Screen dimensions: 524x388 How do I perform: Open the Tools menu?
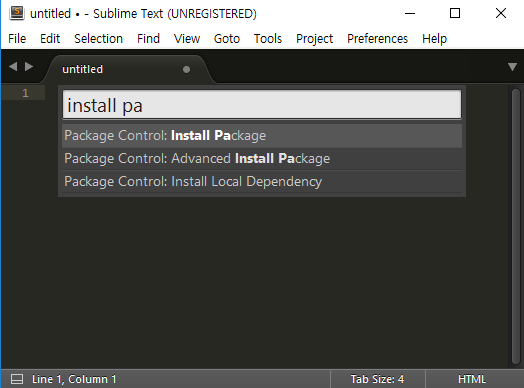click(x=268, y=39)
